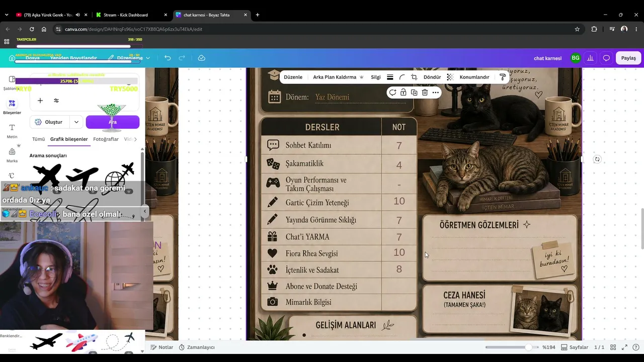The image size is (644, 362).
Task: Open the comments speech bubble
Action: tap(606, 58)
